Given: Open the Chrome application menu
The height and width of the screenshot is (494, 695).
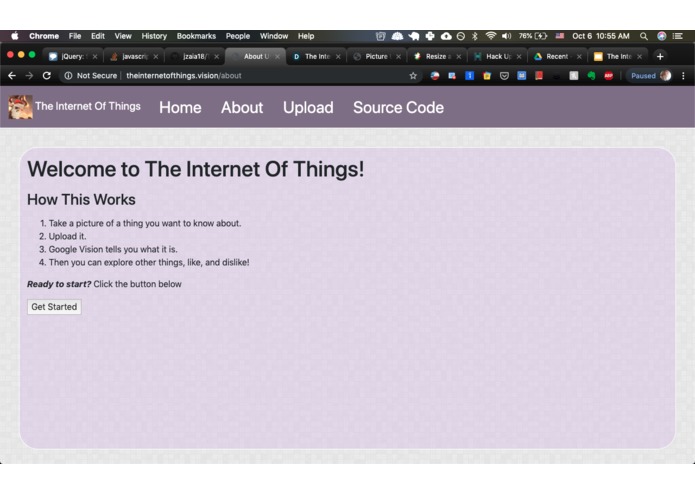Looking at the screenshot, I should [44, 36].
